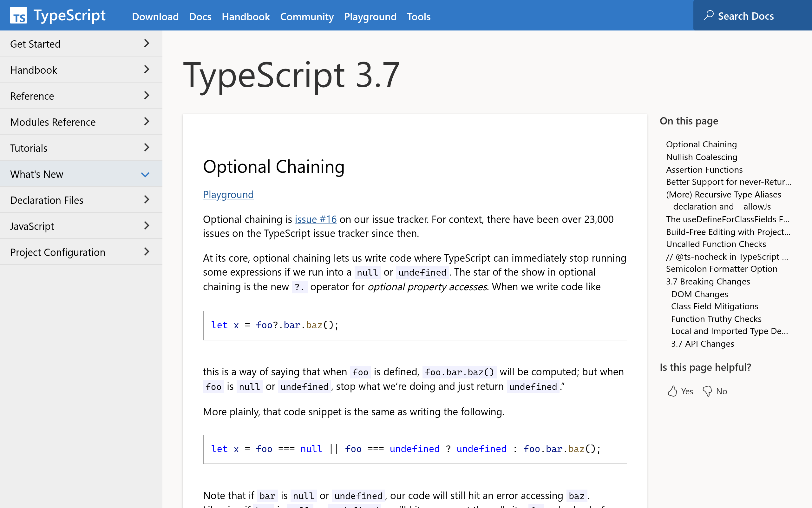Screen dimensions: 812x508
Task: Click the Optional Chaining heading
Action: click(x=274, y=166)
